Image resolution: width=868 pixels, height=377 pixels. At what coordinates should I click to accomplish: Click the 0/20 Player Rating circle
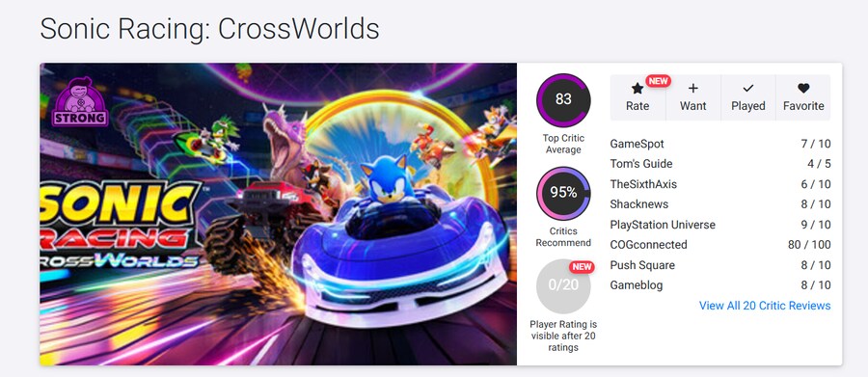point(563,286)
